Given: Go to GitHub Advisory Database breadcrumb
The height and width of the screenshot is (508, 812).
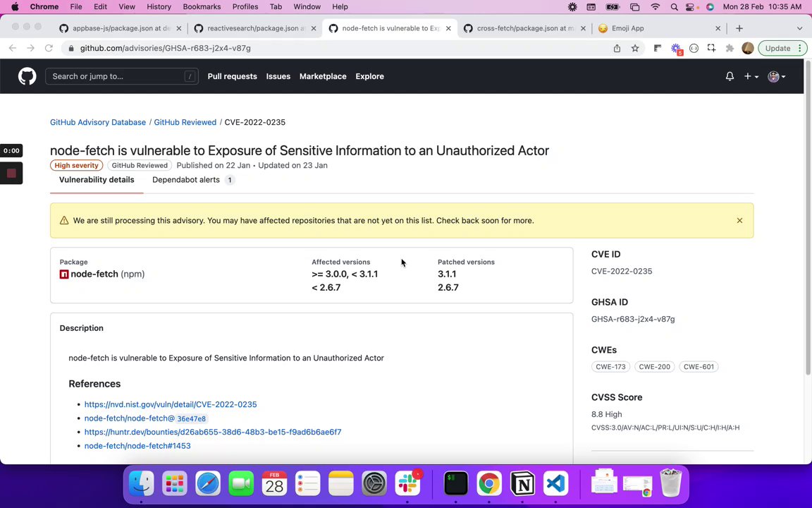Looking at the screenshot, I should click(98, 122).
